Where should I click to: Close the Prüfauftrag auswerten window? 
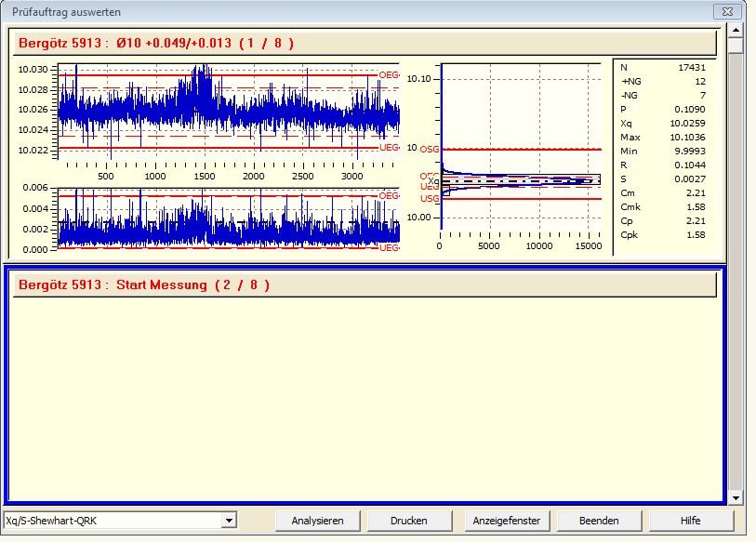click(x=726, y=12)
